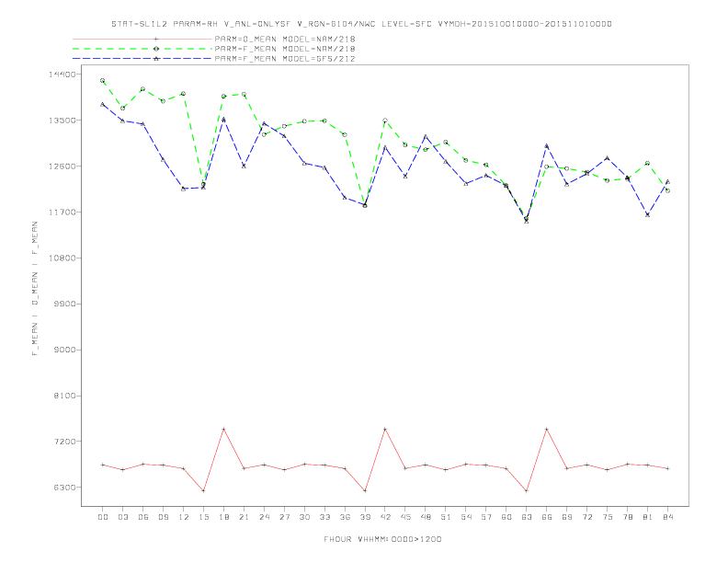Click x-axis tick label 03
Image resolution: width=728 pixels, height=563 pixels.
pos(122,517)
